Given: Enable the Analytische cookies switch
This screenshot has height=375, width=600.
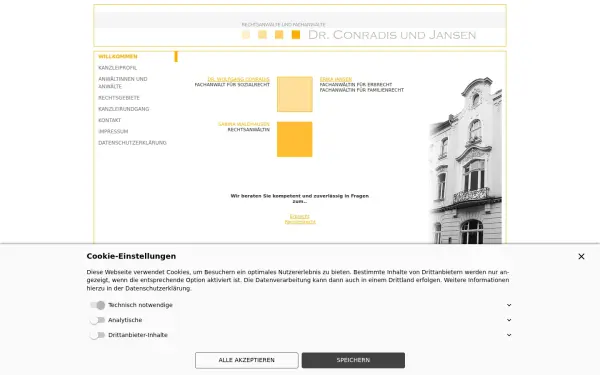Looking at the screenshot, I should pyautogui.click(x=97, y=320).
